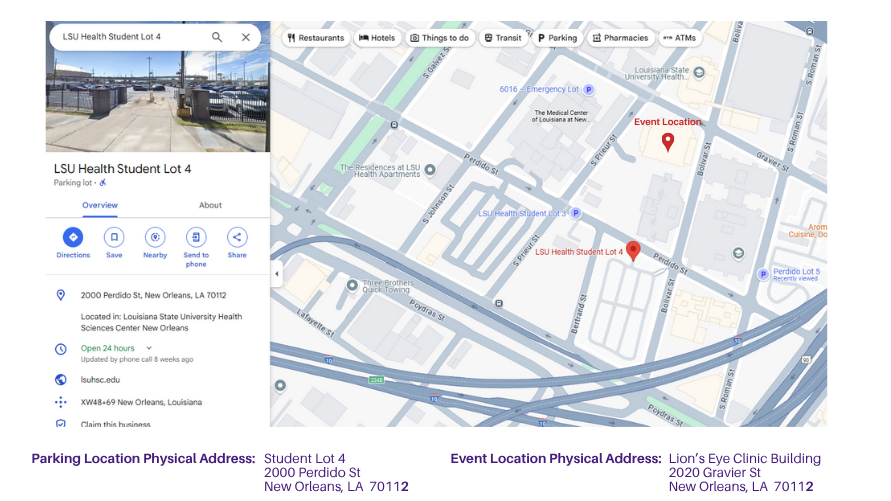Copy plus code XW48+69 New Orleans
Image resolution: width=891 pixels, height=501 pixels.
tap(141, 402)
